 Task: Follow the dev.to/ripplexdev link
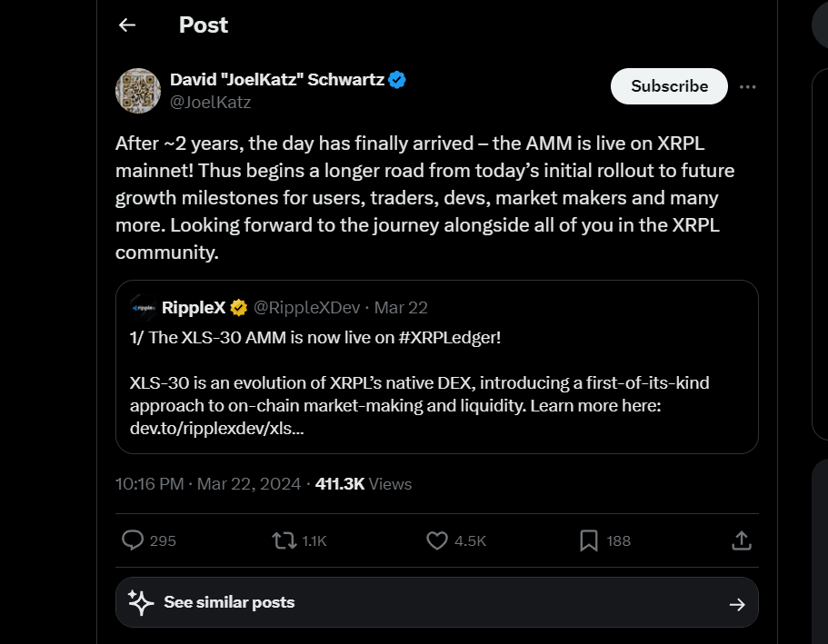click(216, 429)
